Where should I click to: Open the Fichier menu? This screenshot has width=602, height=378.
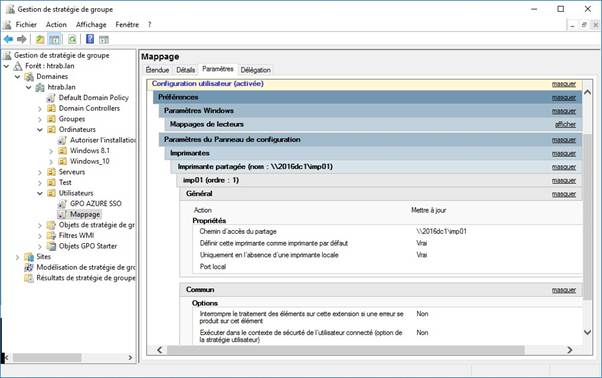(26, 25)
